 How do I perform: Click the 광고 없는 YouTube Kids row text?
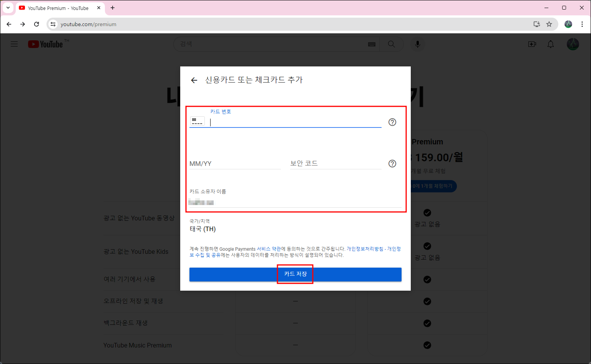tap(136, 251)
